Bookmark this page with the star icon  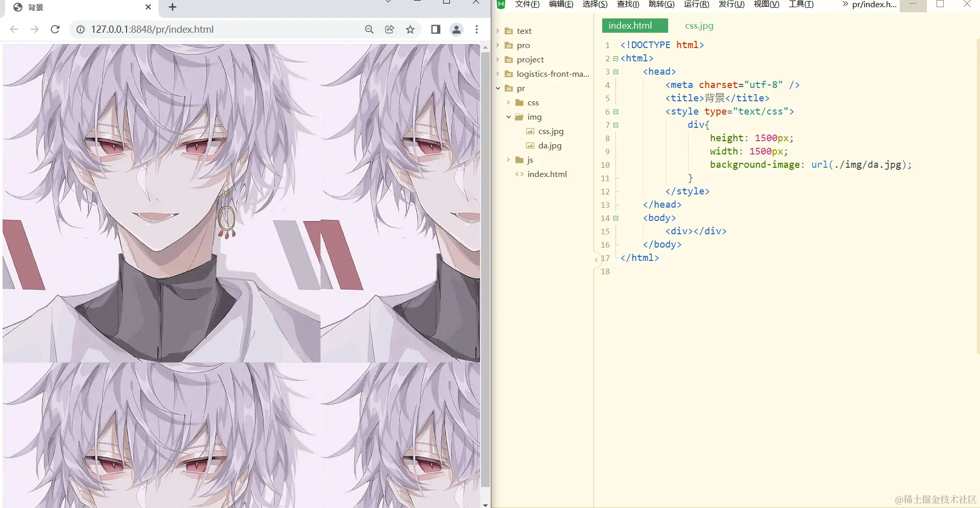click(411, 29)
